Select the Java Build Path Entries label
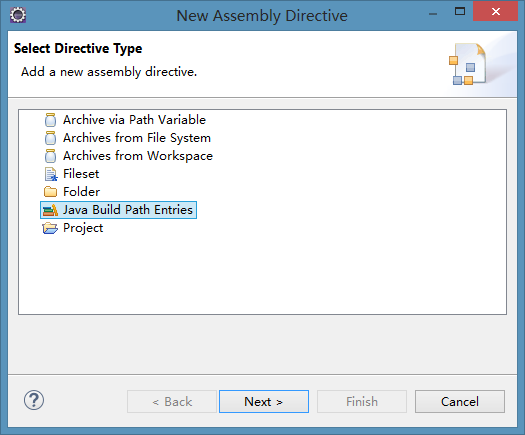The image size is (525, 435). click(128, 210)
